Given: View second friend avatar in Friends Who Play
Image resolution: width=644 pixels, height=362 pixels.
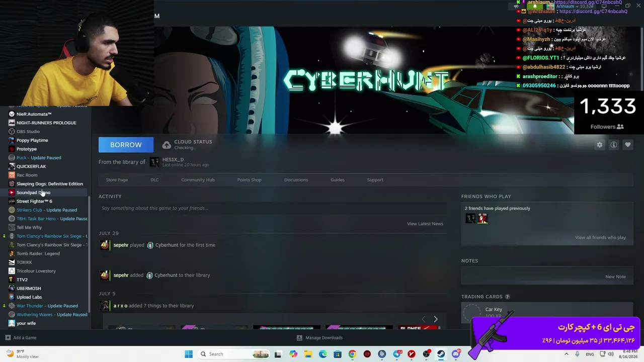Looking at the screenshot, I should (482, 218).
